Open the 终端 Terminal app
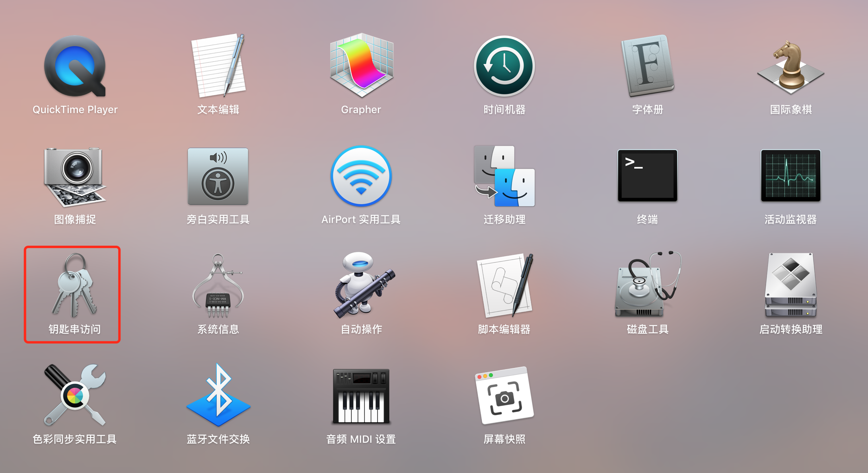Viewport: 868px width, 473px height. [647, 176]
